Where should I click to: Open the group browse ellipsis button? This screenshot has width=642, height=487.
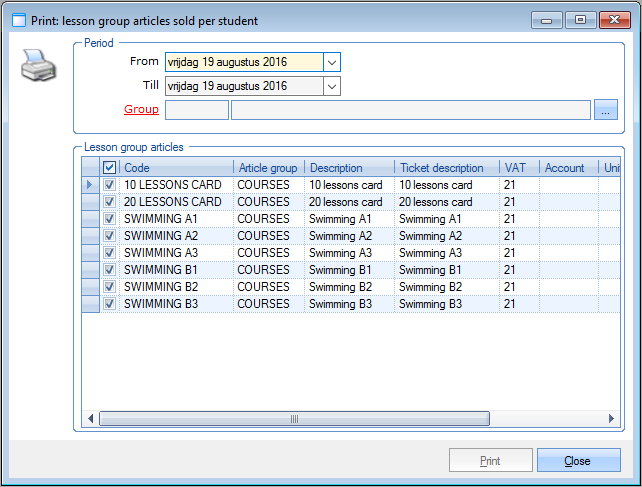(x=606, y=110)
